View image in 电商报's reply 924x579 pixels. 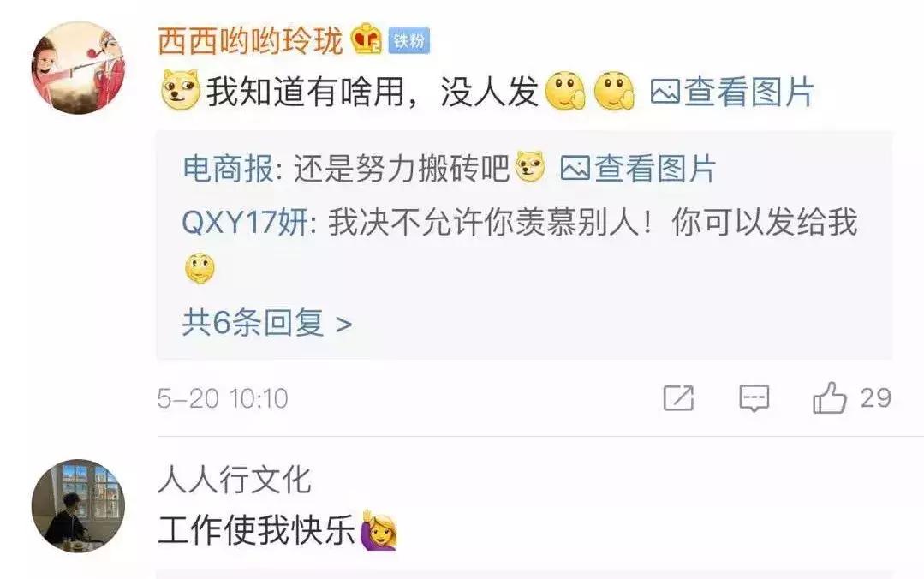[638, 169]
